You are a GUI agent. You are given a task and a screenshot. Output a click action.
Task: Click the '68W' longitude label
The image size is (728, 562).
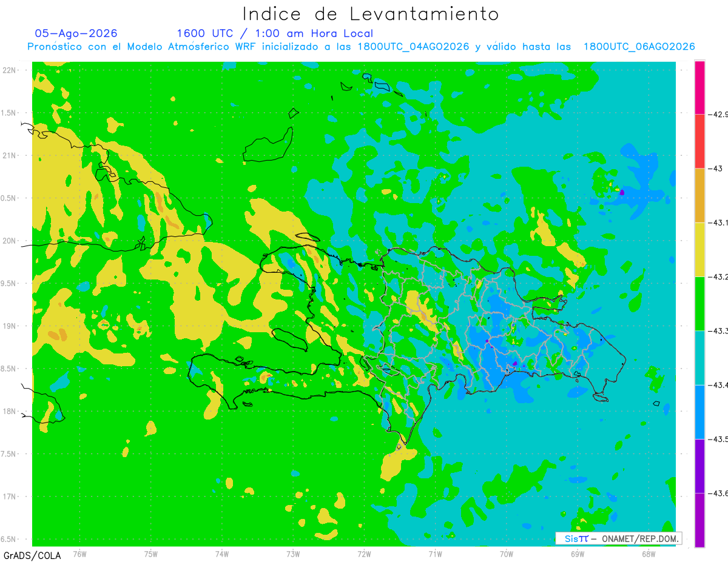[x=649, y=553]
